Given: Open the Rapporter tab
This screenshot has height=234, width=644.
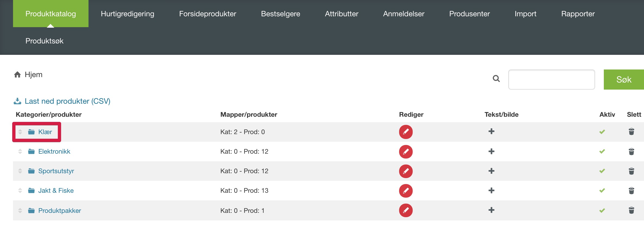Looking at the screenshot, I should (x=578, y=14).
